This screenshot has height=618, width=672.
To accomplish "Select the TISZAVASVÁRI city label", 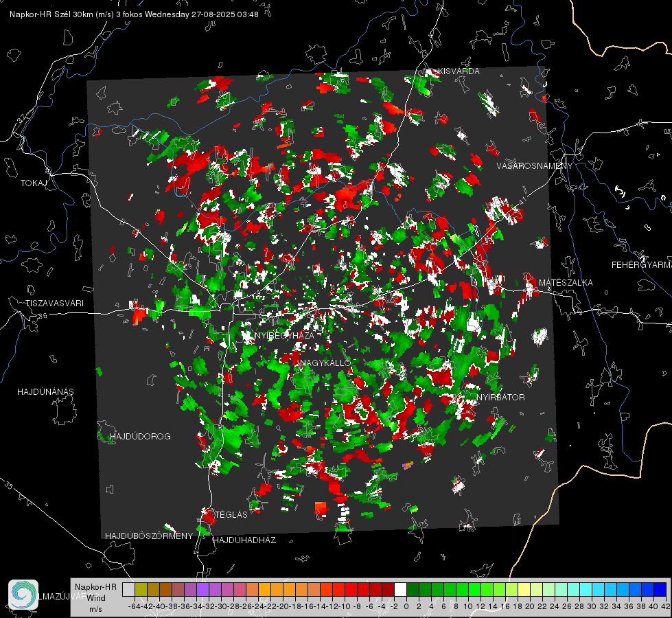I will coord(54,304).
